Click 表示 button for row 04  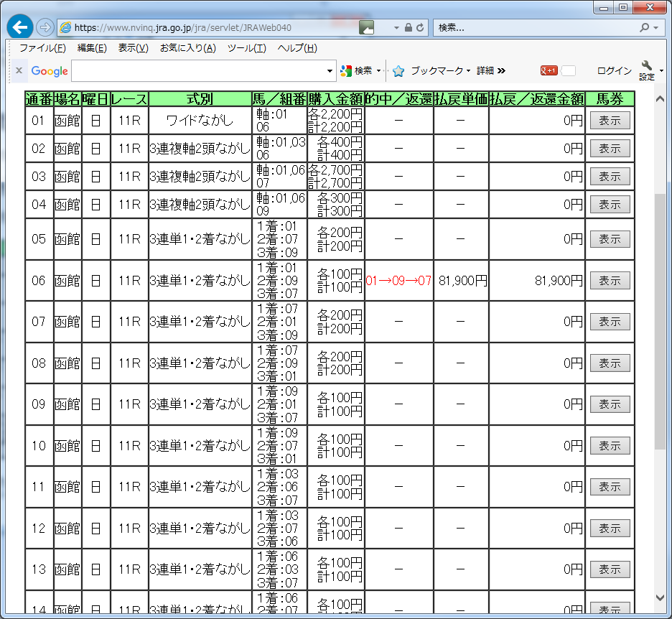(610, 205)
